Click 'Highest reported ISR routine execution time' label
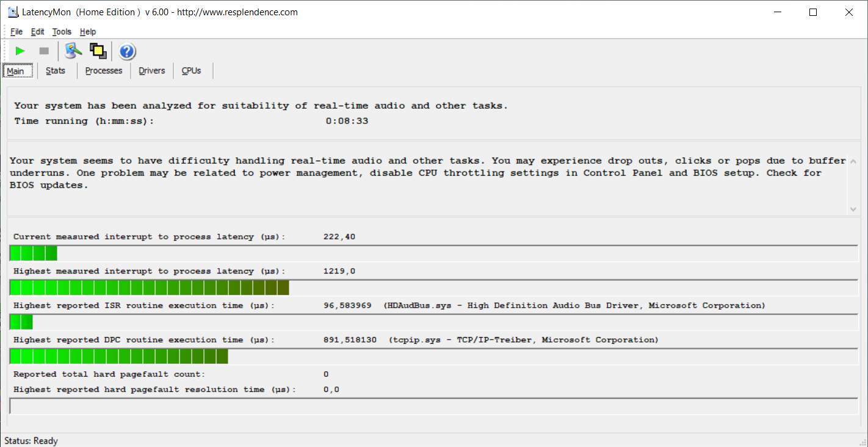 coord(144,305)
